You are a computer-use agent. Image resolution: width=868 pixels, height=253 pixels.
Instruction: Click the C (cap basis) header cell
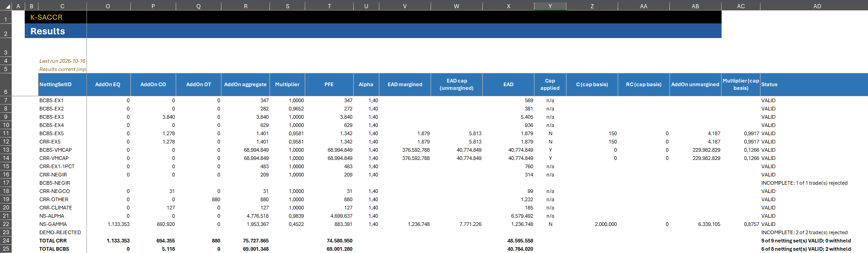(x=592, y=84)
